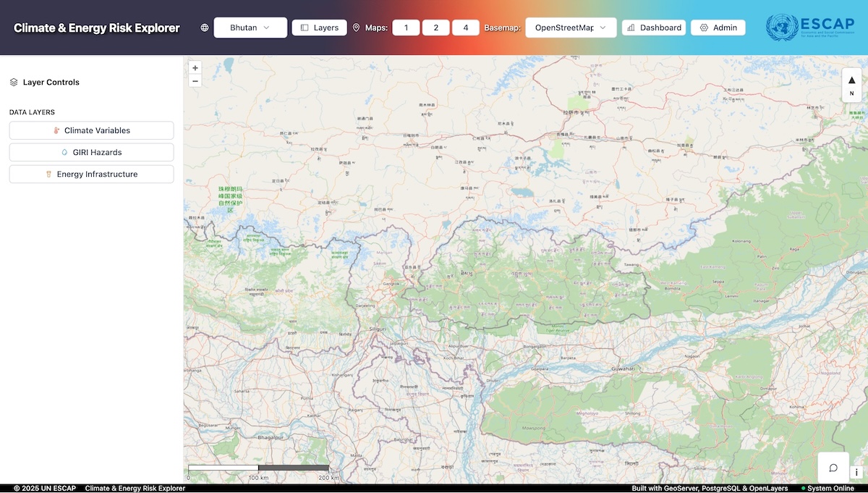Click the map pin icon near Maps
Screen dimensions: 868x493
(356, 28)
